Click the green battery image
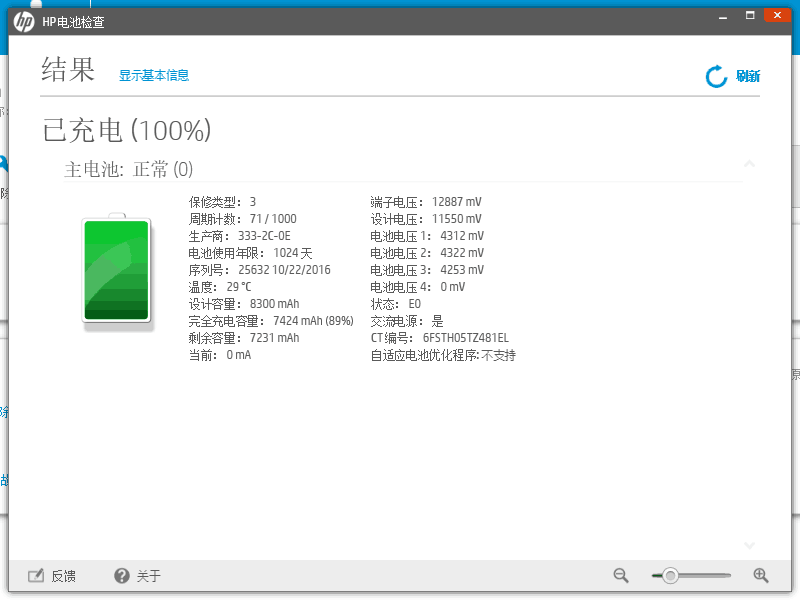The height and width of the screenshot is (600, 800). (117, 270)
